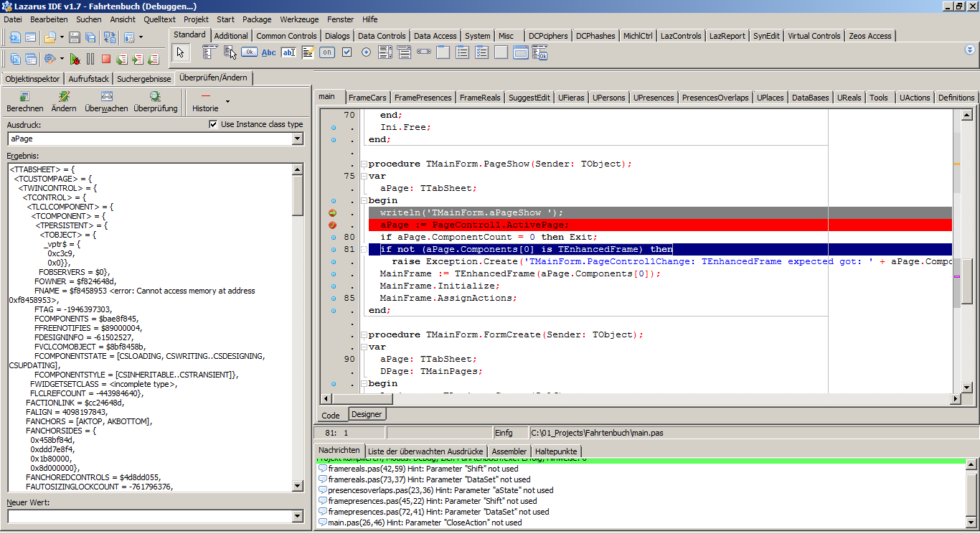Click the Berechnen evaluate icon
This screenshot has height=534, width=980.
tap(24, 97)
